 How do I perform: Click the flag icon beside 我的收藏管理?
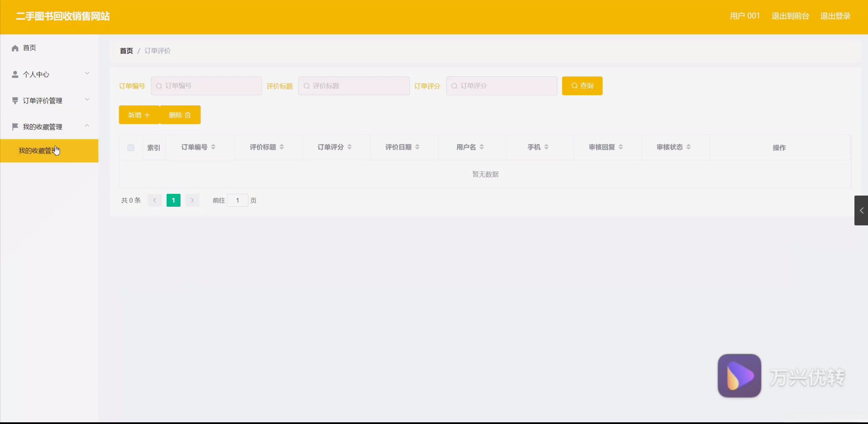point(15,126)
